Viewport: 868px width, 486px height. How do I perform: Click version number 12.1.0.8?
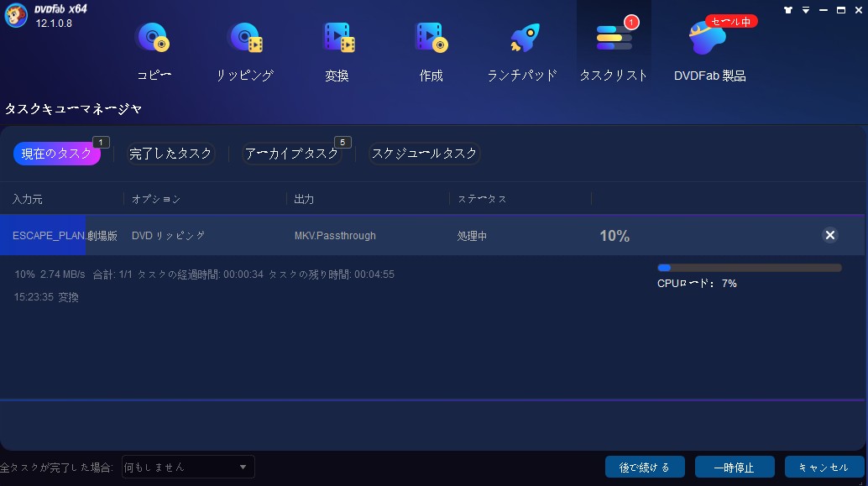click(x=54, y=24)
